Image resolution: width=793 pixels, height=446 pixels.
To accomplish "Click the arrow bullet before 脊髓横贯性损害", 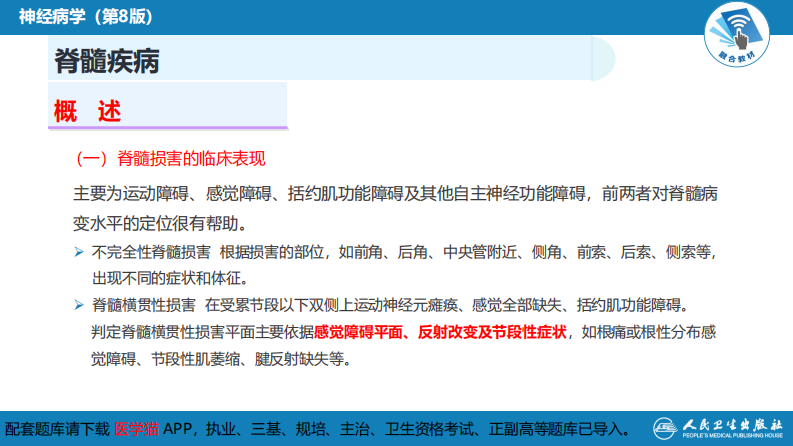I will tap(79, 305).
